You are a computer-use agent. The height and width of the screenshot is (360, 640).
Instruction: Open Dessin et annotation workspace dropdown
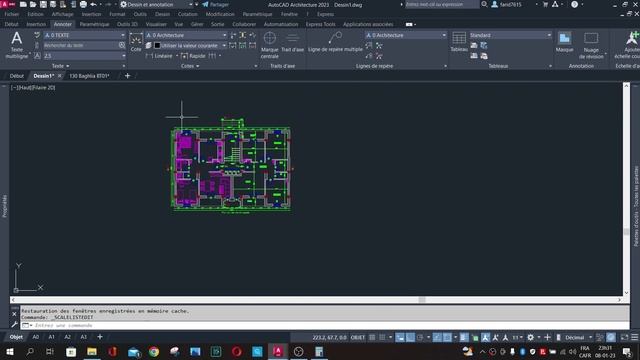click(x=156, y=4)
